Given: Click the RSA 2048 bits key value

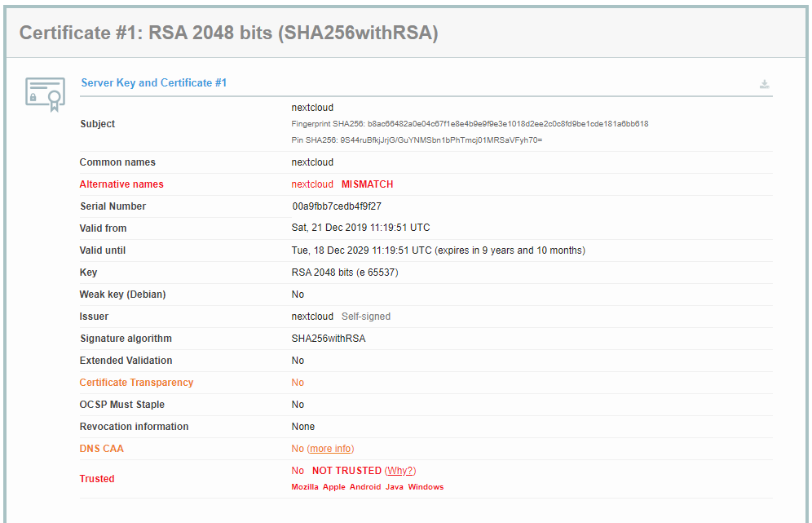Looking at the screenshot, I should pyautogui.click(x=344, y=273).
